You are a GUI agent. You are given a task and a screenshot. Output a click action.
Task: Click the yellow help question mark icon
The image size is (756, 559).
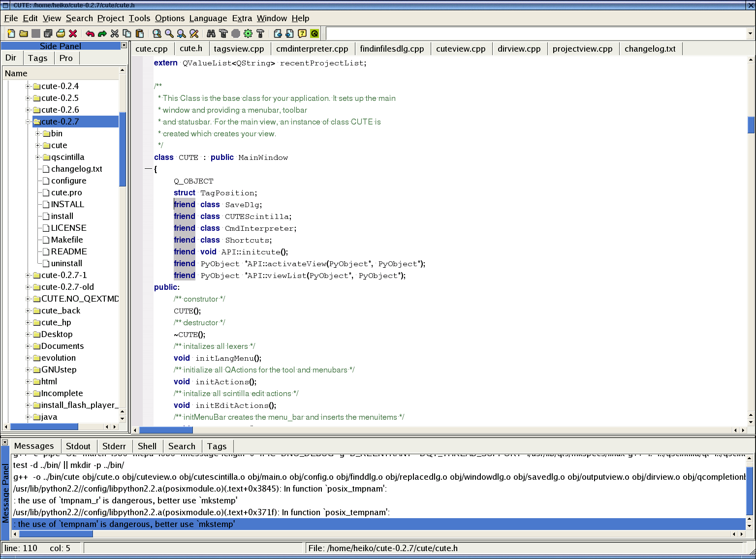[x=302, y=33]
